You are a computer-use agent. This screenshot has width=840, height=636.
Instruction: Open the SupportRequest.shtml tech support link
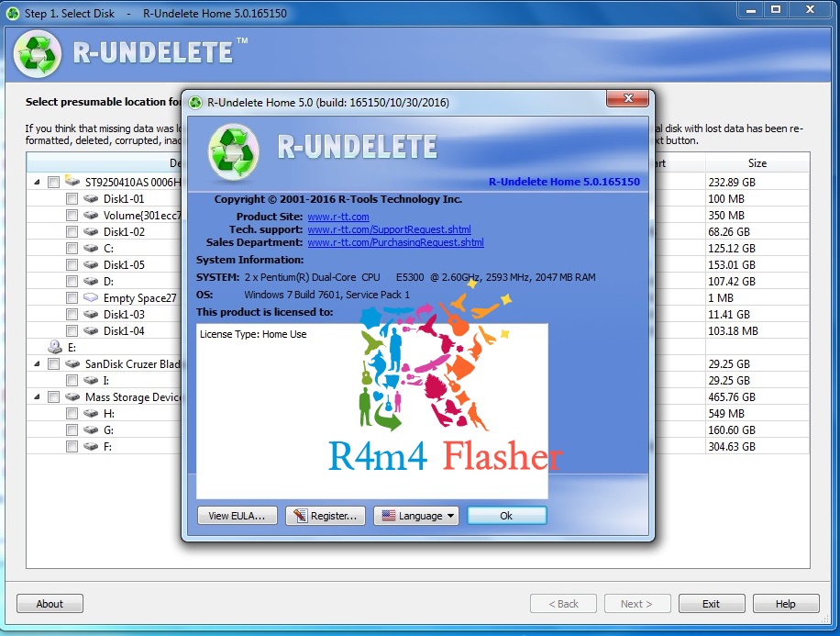(390, 229)
